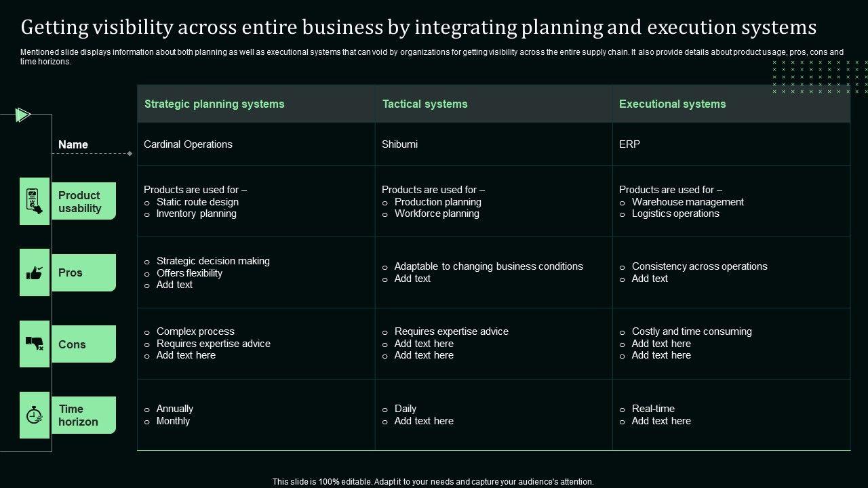Select the Cardinal Operations cell
The height and width of the screenshot is (488, 868).
(188, 144)
